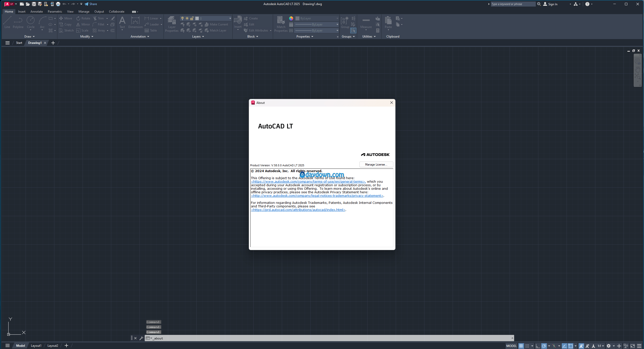Viewport: 644px width, 349px height.
Task: Switch to the Insert ribbon tab
Action: pos(22,12)
